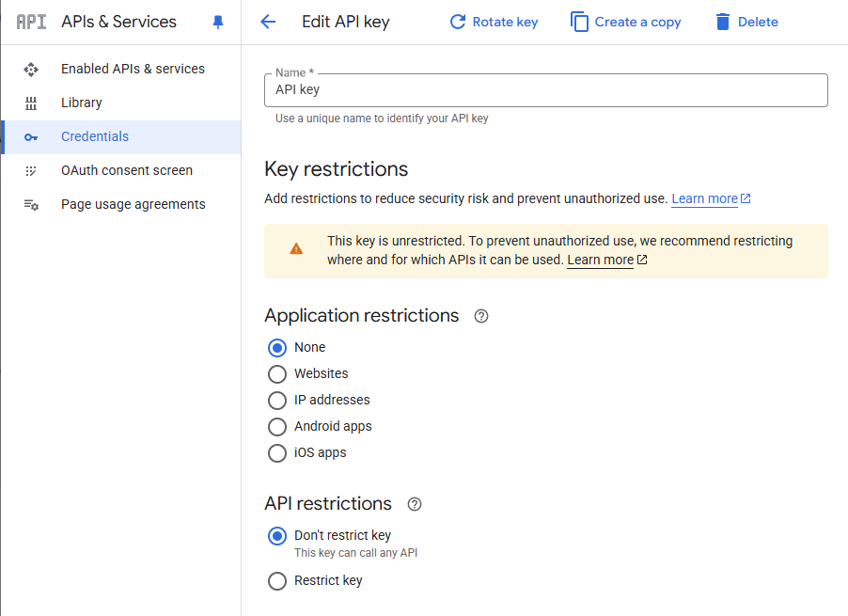Click the Credentials key icon
The height and width of the screenshot is (616, 848).
31,137
